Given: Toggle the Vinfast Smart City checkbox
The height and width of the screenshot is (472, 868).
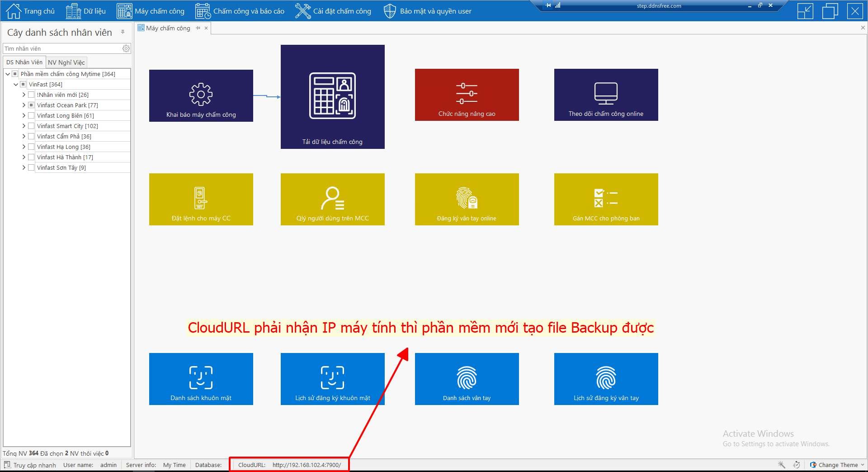Looking at the screenshot, I should coord(31,126).
